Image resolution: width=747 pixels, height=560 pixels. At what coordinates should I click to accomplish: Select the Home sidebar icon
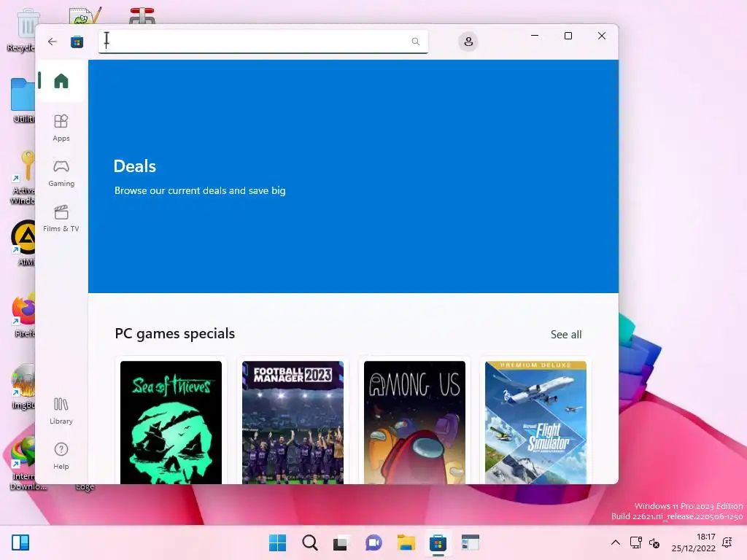(61, 81)
